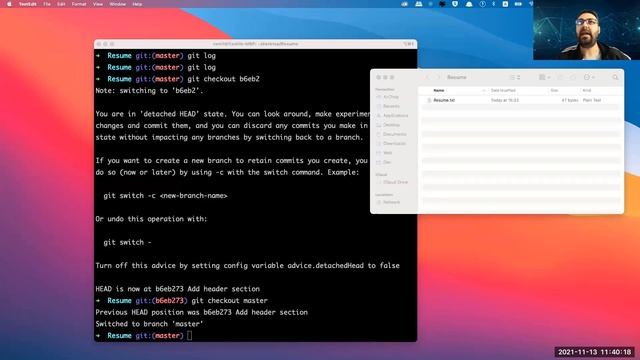Viewport: 640px width, 360px height.
Task: Open the Window menu
Action: point(118,4)
